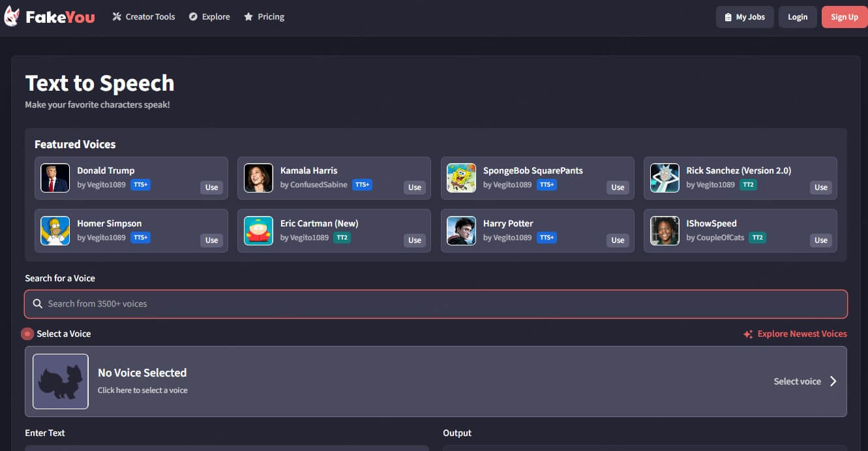The height and width of the screenshot is (451, 868).
Task: Go to the Pricing page
Action: coord(264,17)
